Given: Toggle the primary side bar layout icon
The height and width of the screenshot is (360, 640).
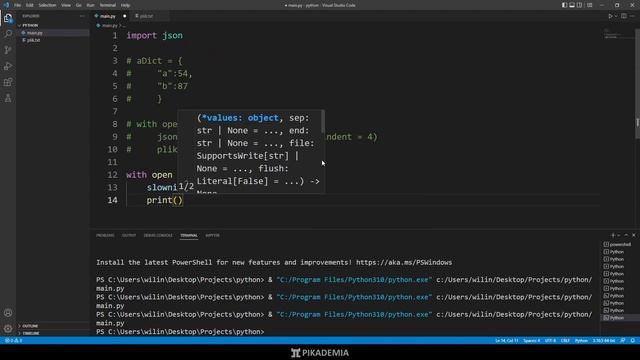Looking at the screenshot, I should [x=564, y=5].
